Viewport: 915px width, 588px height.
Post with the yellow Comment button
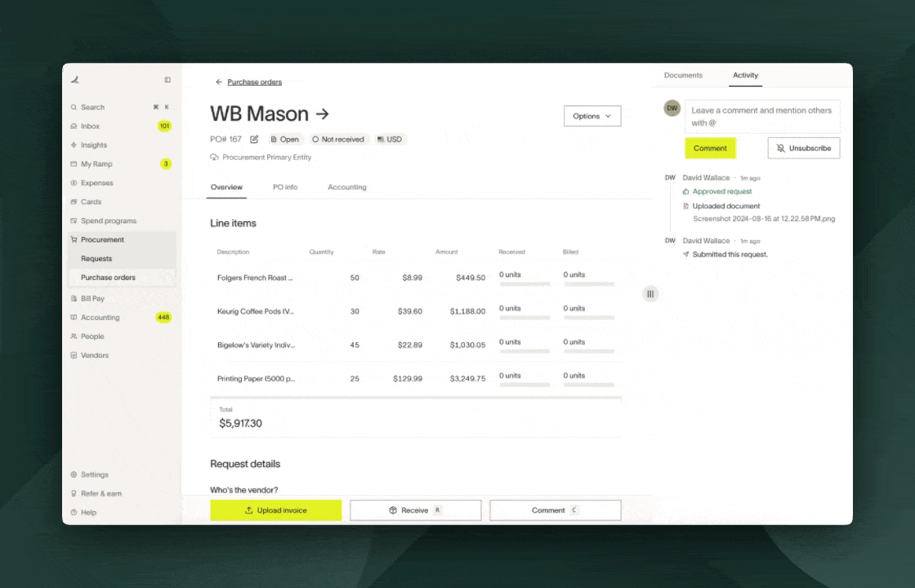point(710,148)
